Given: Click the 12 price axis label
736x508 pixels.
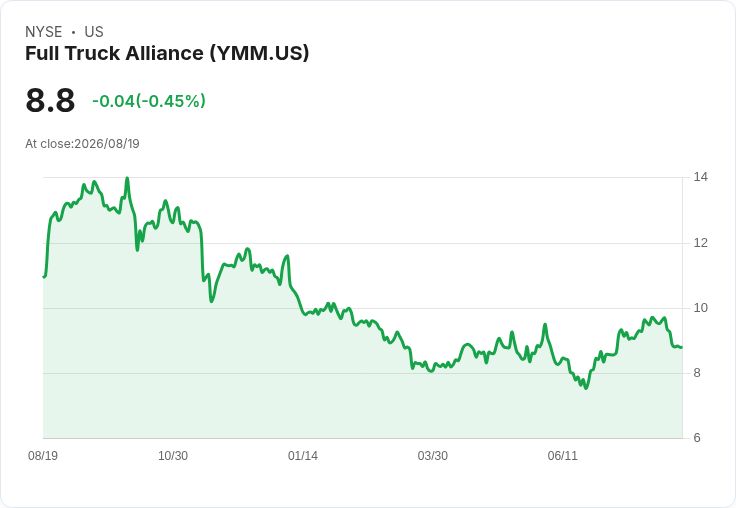Looking at the screenshot, I should pos(701,243).
